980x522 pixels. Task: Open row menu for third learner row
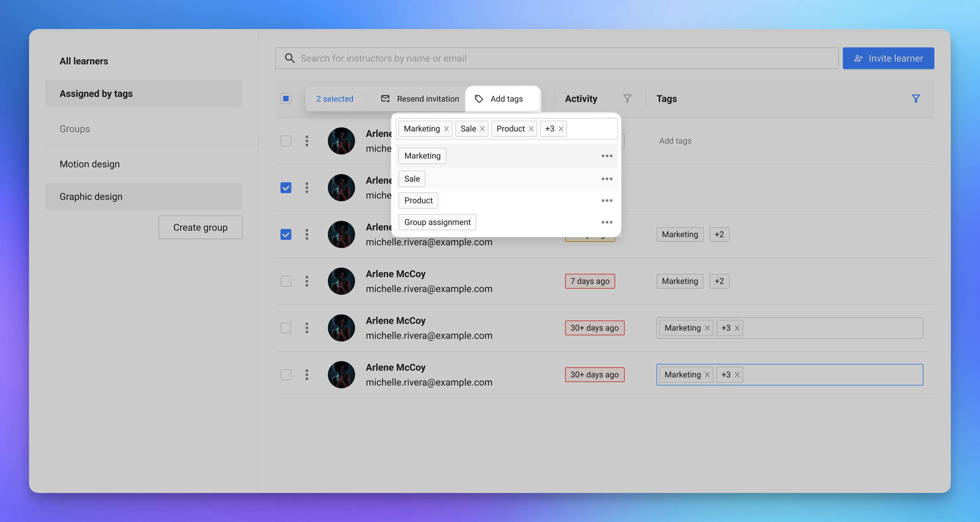(307, 234)
